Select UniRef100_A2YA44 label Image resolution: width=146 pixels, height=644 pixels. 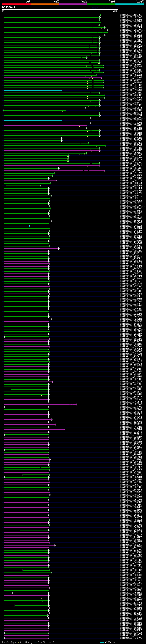pos(131,98)
